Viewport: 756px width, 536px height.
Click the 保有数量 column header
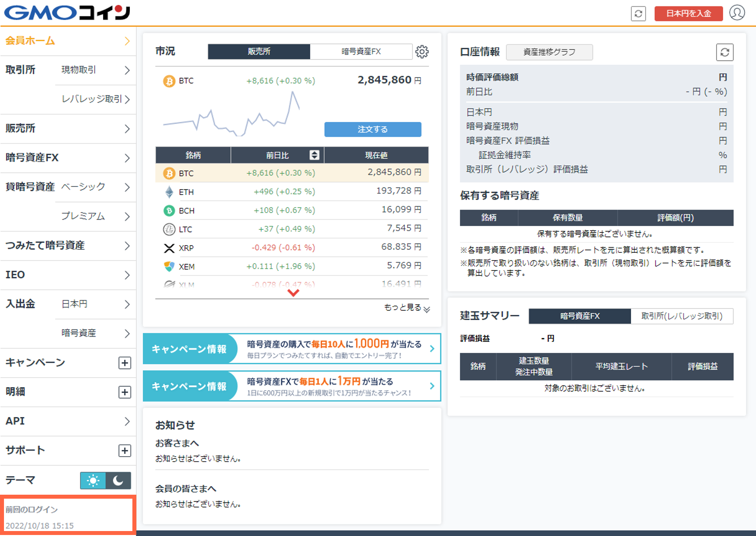(568, 218)
